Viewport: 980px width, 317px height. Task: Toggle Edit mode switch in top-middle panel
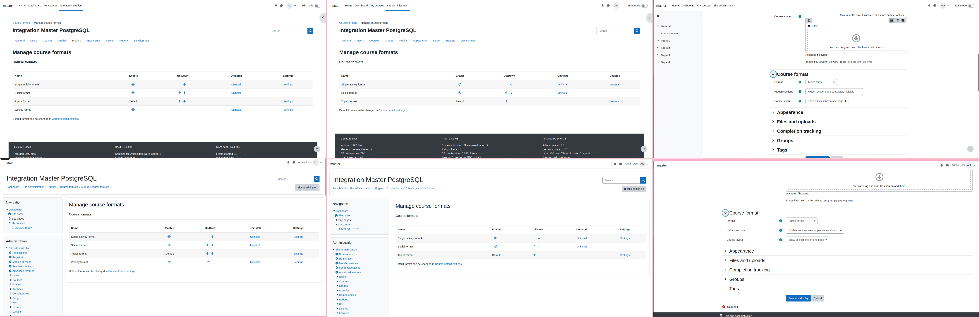point(644,6)
